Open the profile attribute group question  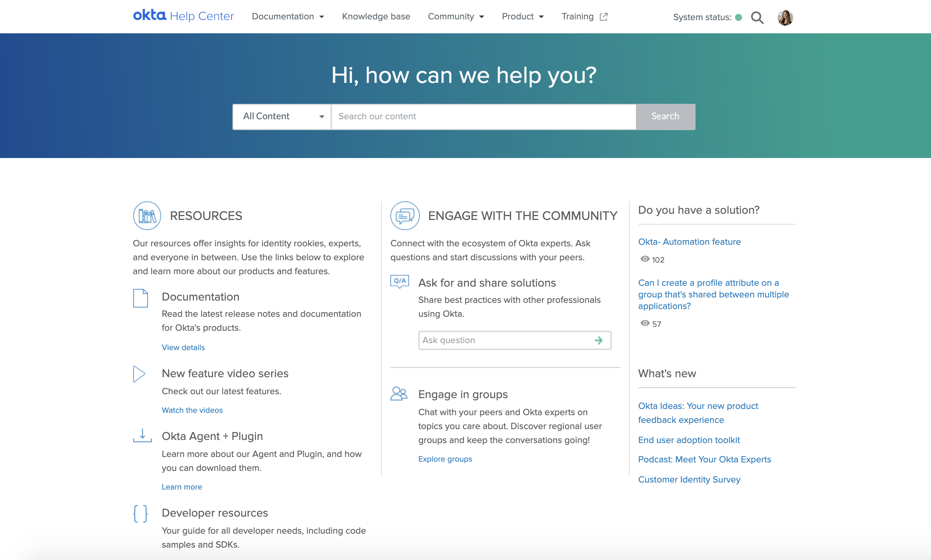(713, 294)
